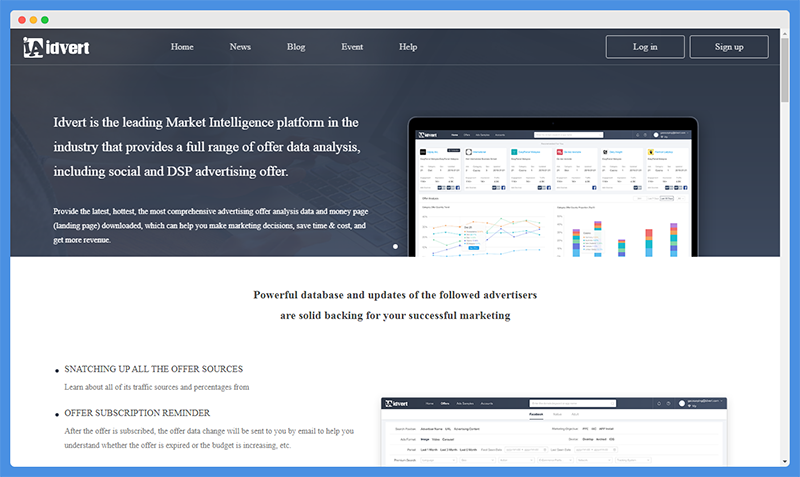Click the green maximize window button

(45, 20)
